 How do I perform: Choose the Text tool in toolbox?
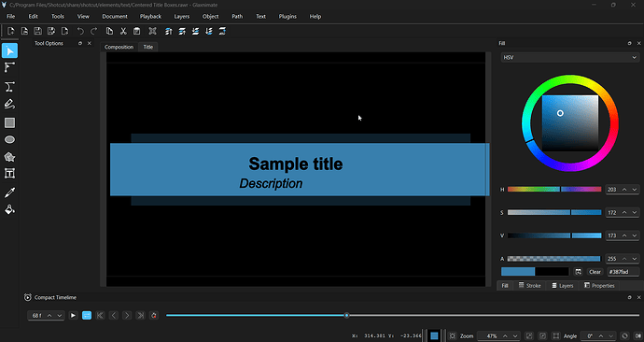click(x=10, y=174)
